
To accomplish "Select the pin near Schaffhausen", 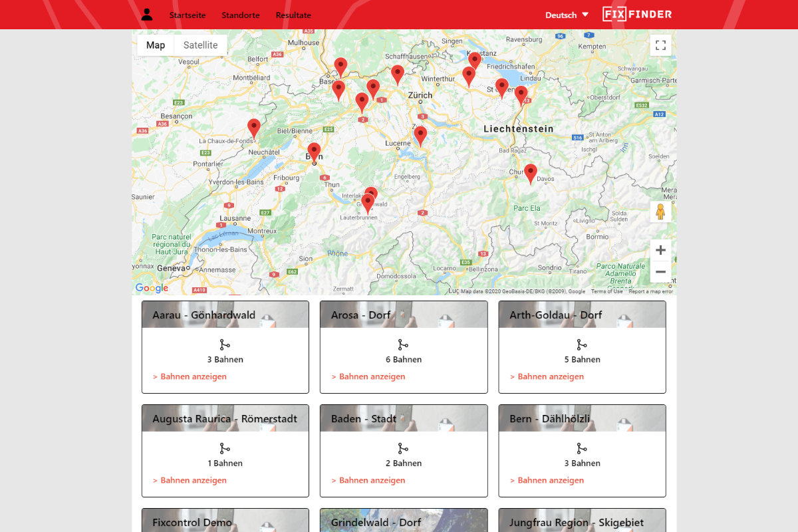I will (x=398, y=74).
